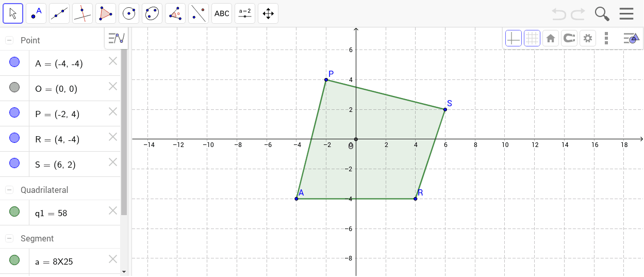Click point R on the graph
The image size is (644, 277).
click(415, 199)
